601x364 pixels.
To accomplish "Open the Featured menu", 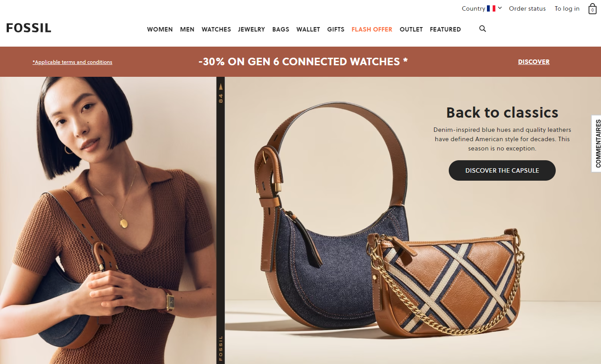I will [x=445, y=29].
